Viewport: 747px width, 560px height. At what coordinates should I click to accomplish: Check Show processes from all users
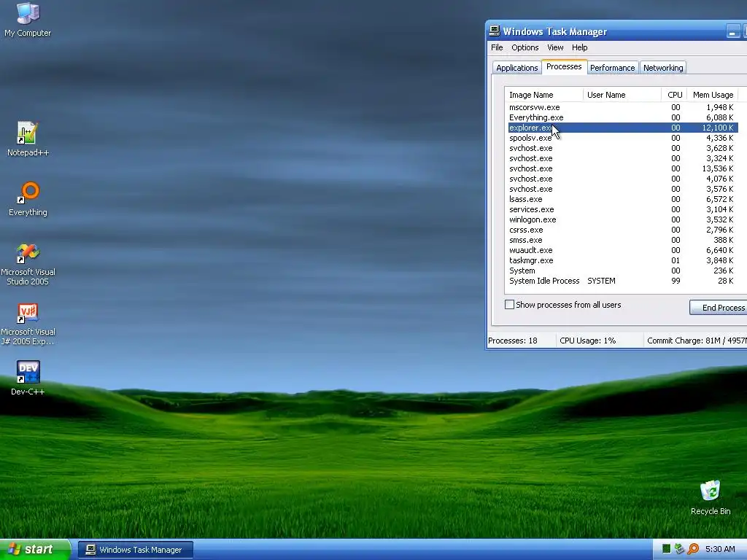coord(509,305)
